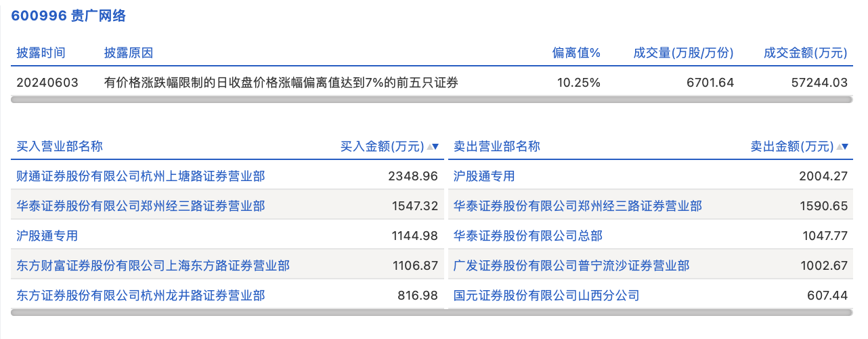The image size is (868, 339).
Task: Click the 卖出营业部名称 column header
Action: 496,146
